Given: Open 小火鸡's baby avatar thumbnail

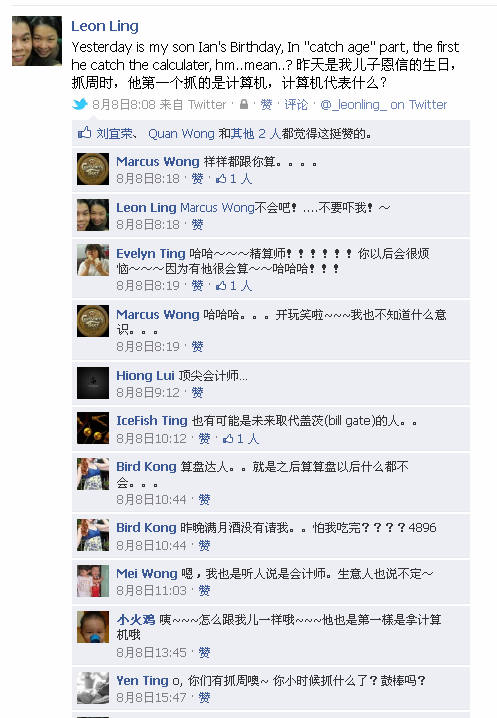Looking at the screenshot, I should point(93,627).
